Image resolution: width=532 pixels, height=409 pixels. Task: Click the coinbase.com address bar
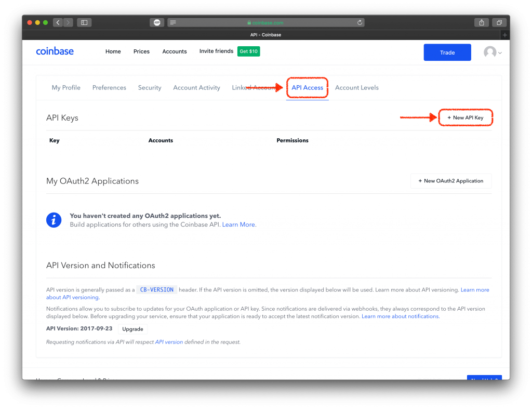click(265, 22)
